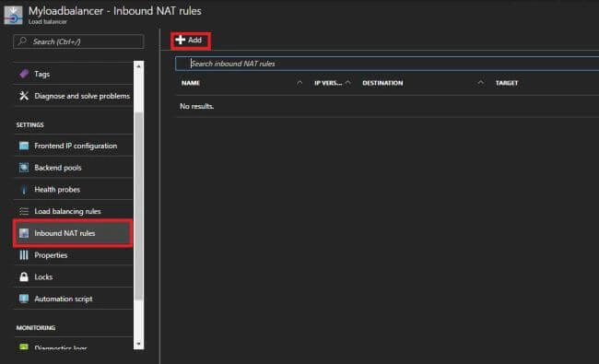Open Frontend IP configuration settings
The height and width of the screenshot is (364, 599).
[x=74, y=146]
